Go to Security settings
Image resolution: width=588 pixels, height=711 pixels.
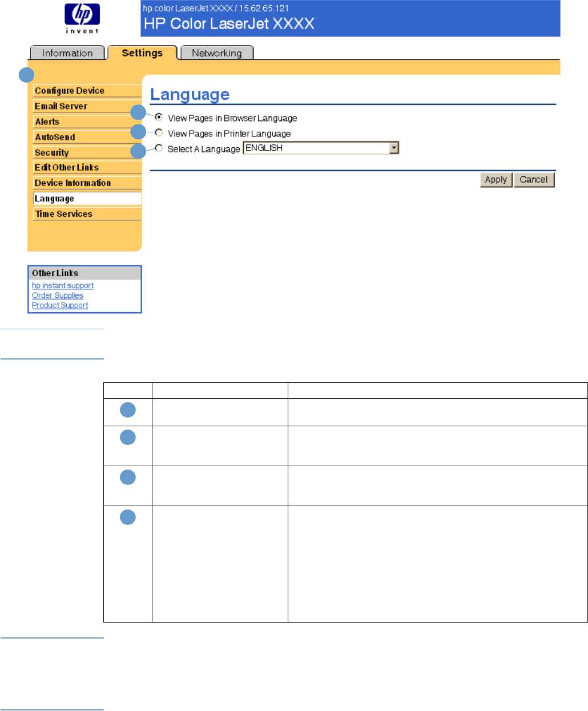coord(87,152)
